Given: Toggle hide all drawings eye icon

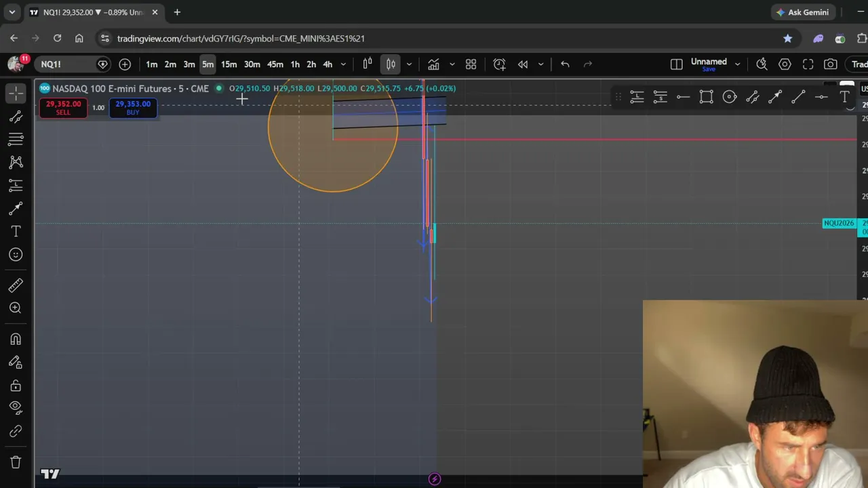Looking at the screenshot, I should [16, 407].
